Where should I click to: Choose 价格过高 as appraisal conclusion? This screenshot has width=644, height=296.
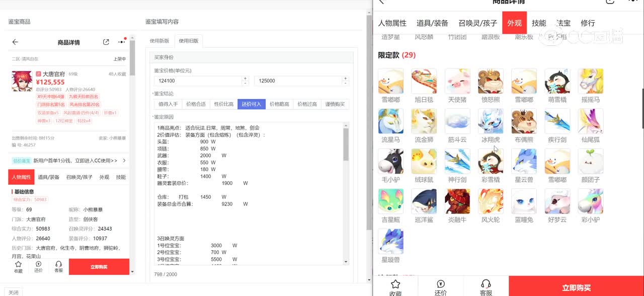pyautogui.click(x=307, y=104)
